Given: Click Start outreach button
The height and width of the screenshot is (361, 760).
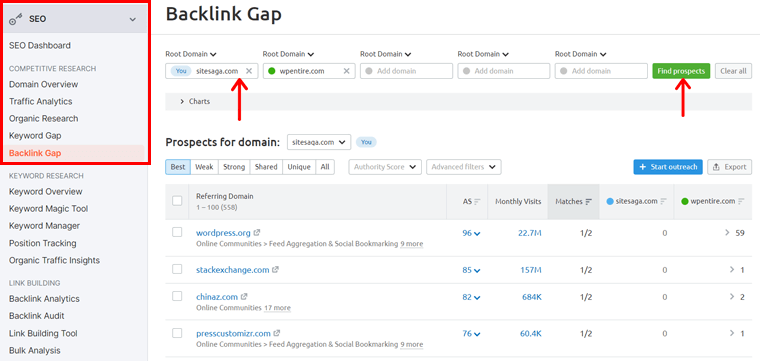Looking at the screenshot, I should click(668, 167).
